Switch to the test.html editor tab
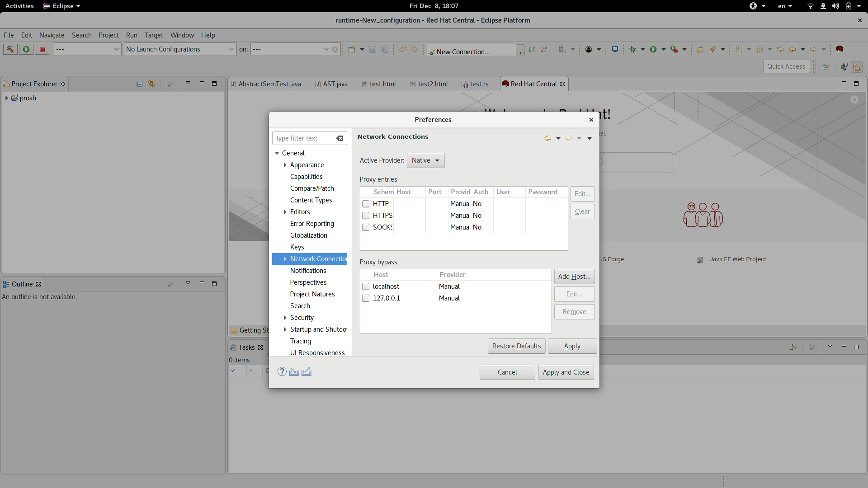868x488 pixels. coord(379,84)
